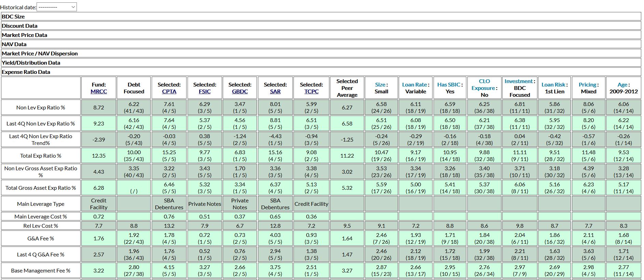
Task: Expand the NAV Data section
Action: (x=14, y=44)
